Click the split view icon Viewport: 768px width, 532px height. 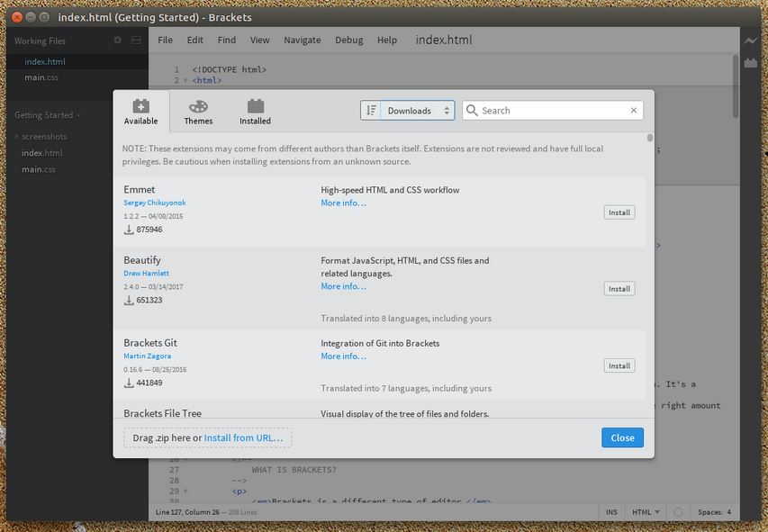pyautogui.click(x=136, y=41)
